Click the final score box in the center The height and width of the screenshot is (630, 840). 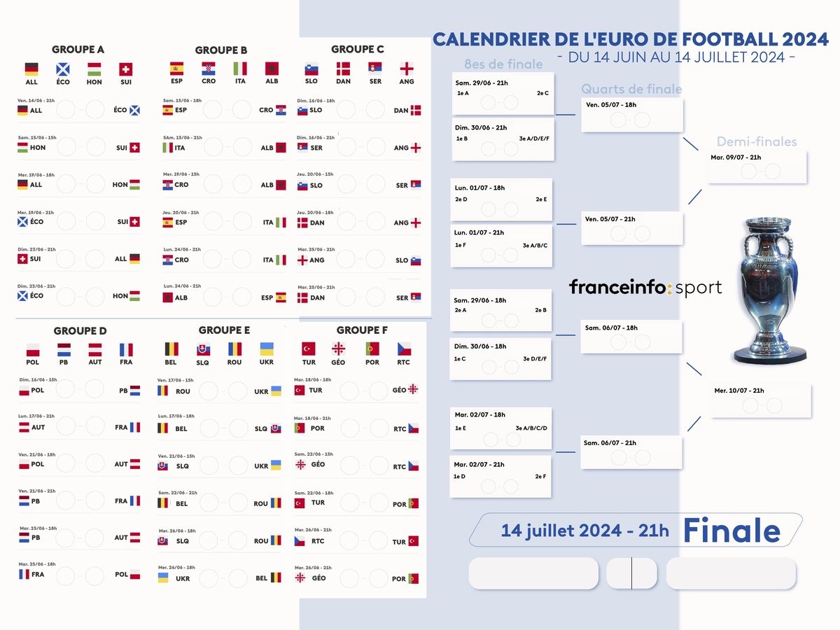(631, 573)
